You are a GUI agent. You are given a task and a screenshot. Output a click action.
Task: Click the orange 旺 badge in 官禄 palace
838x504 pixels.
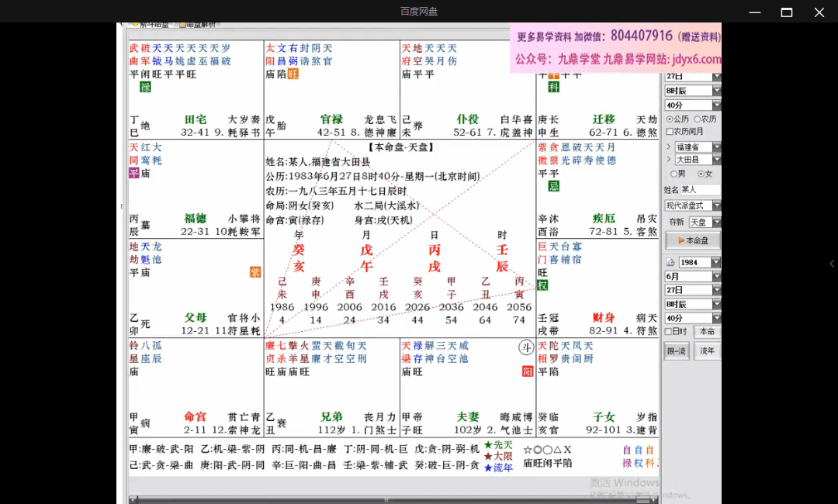[x=293, y=74]
